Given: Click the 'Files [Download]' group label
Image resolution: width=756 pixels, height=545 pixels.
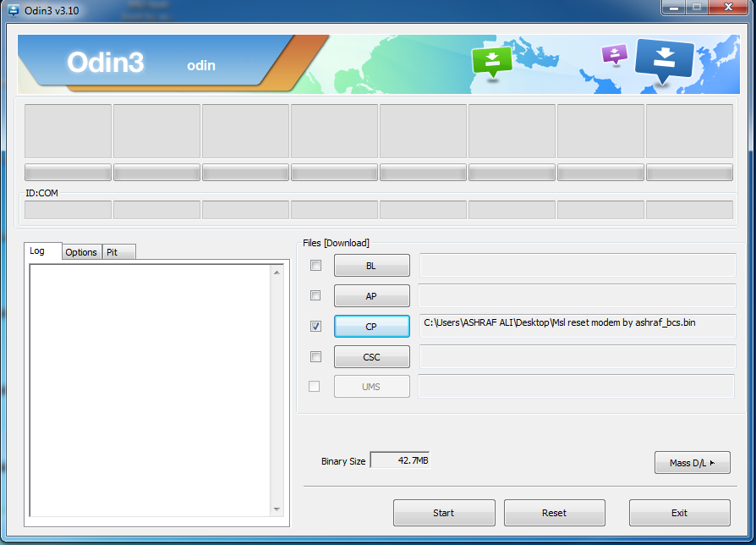Looking at the screenshot, I should [x=336, y=243].
